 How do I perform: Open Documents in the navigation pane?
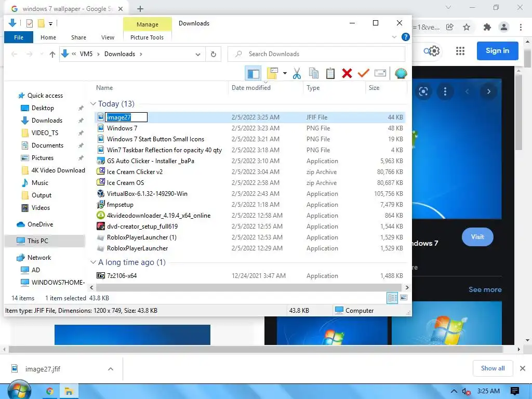click(x=47, y=145)
